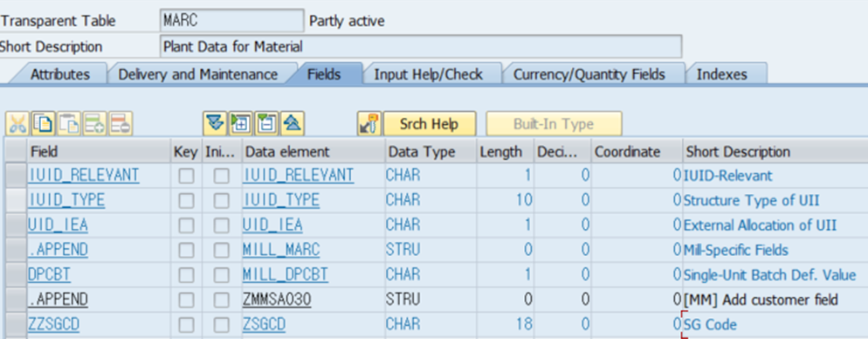Toggle Initial values checkbox for IUID_RELEVANT row
Image resolution: width=868 pixels, height=339 pixels.
click(222, 176)
